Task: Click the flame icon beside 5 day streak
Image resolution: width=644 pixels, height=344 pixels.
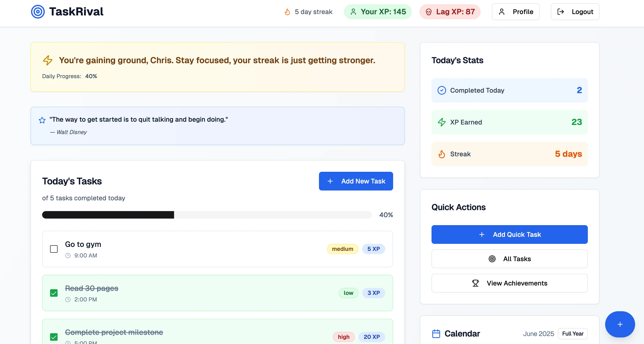Action: click(x=287, y=12)
